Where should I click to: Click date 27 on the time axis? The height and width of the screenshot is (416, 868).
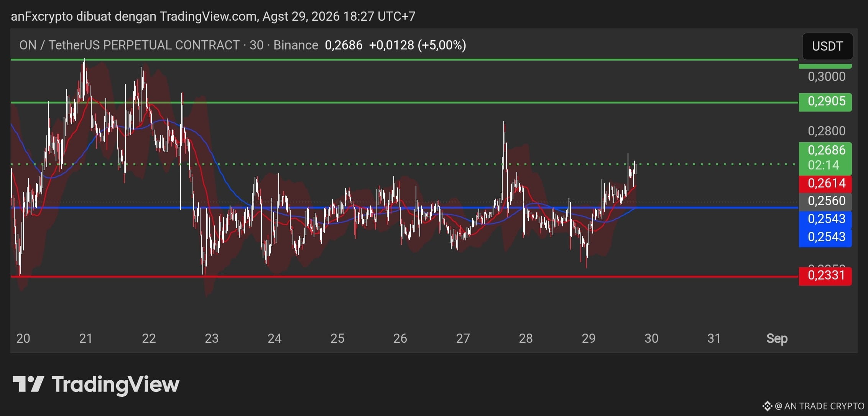[x=463, y=339]
